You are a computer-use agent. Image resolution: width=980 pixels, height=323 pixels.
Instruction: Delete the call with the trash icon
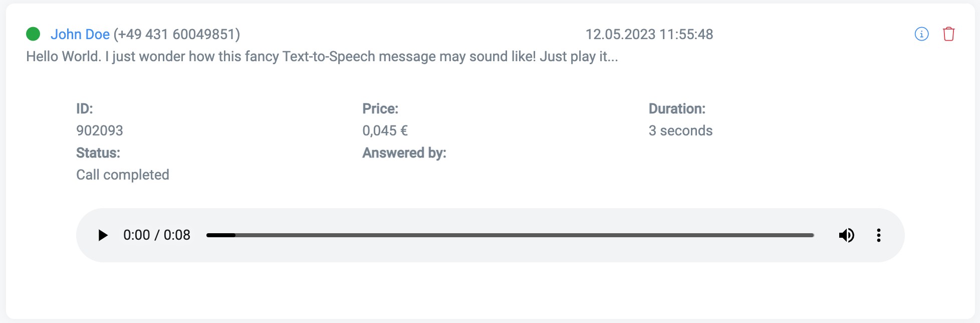tap(948, 34)
